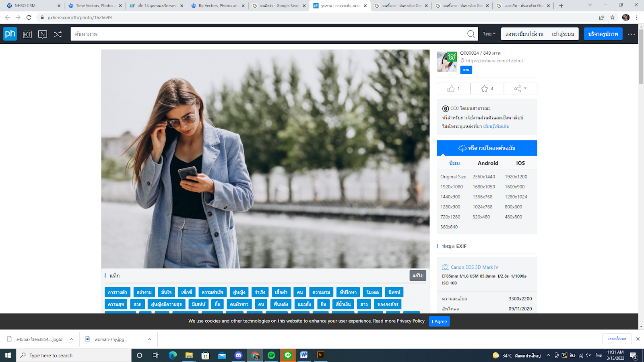The width and height of the screenshot is (644, 362).
Task: Click the shuffle random photos icon
Action: pyautogui.click(x=58, y=34)
